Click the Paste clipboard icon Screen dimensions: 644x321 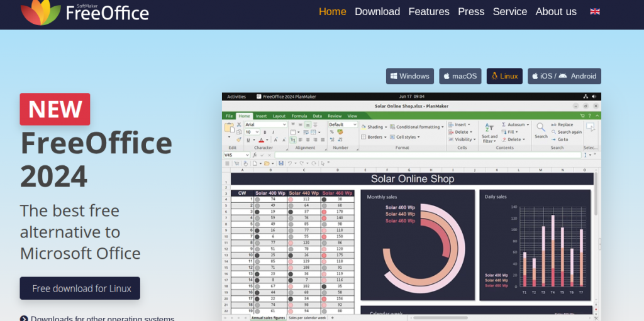(229, 128)
